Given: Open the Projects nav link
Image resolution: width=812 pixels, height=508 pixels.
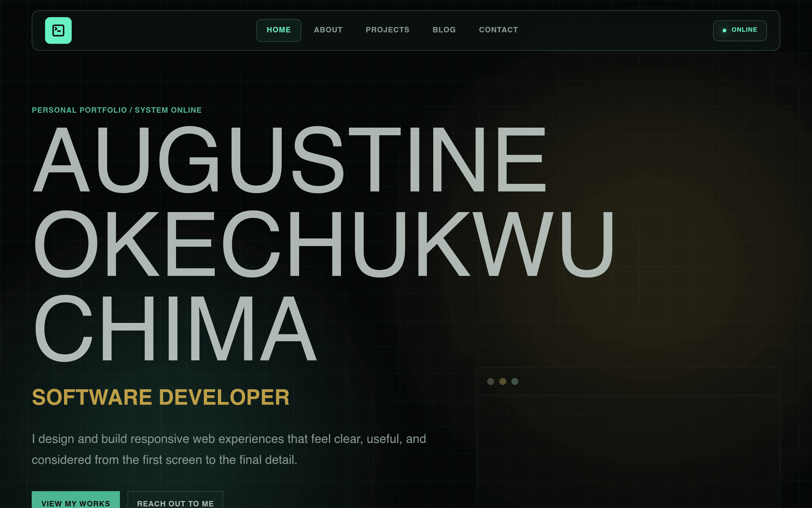Looking at the screenshot, I should click(387, 30).
